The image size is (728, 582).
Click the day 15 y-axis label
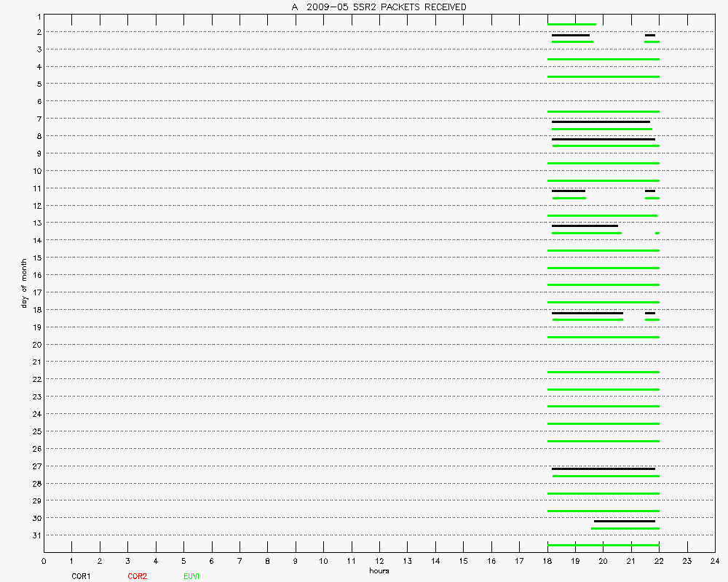point(36,258)
